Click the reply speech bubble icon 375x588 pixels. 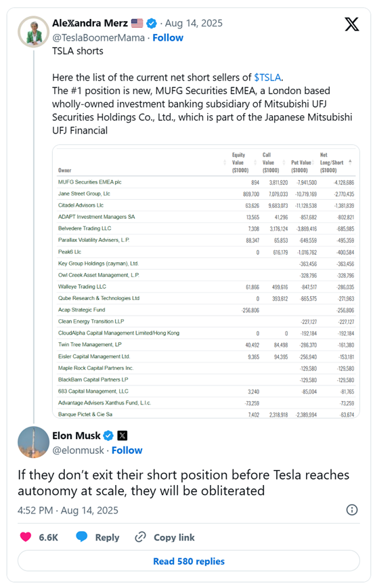pos(81,537)
